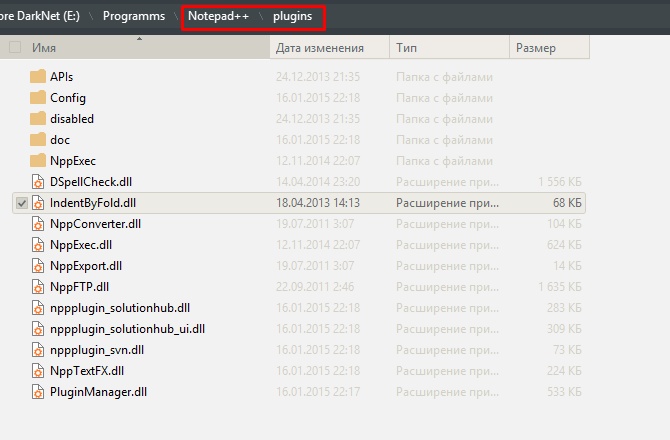This screenshot has width=670, height=440.
Task: Select the APIs folder name
Action: (x=62, y=77)
